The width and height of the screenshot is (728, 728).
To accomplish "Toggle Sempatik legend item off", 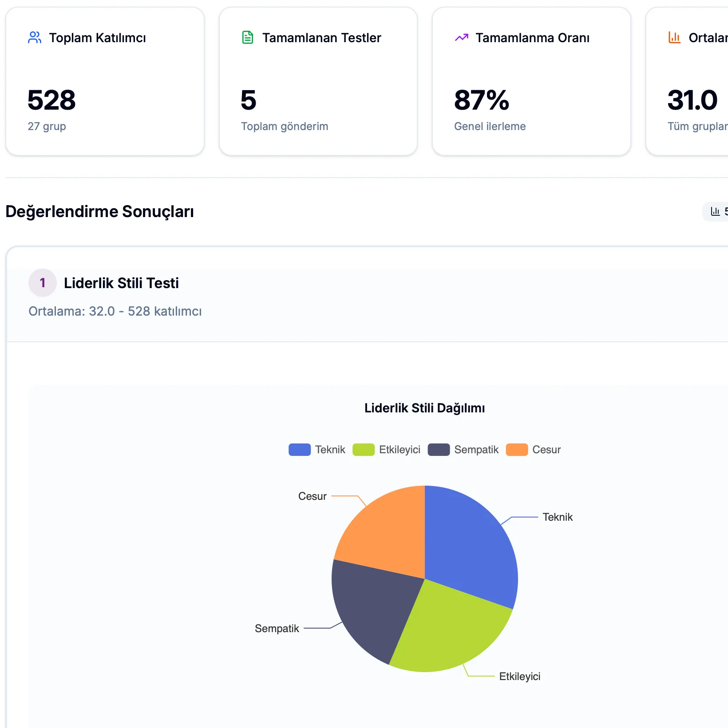I will pyautogui.click(x=463, y=450).
